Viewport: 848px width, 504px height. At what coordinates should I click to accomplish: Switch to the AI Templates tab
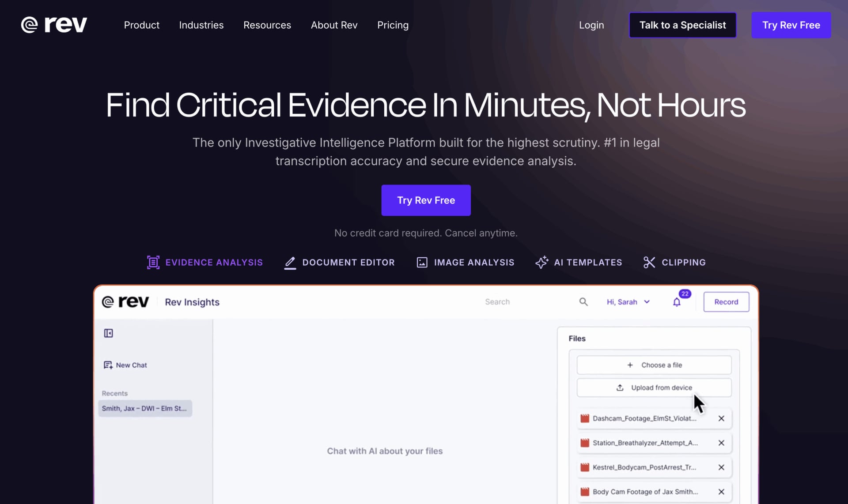click(579, 262)
